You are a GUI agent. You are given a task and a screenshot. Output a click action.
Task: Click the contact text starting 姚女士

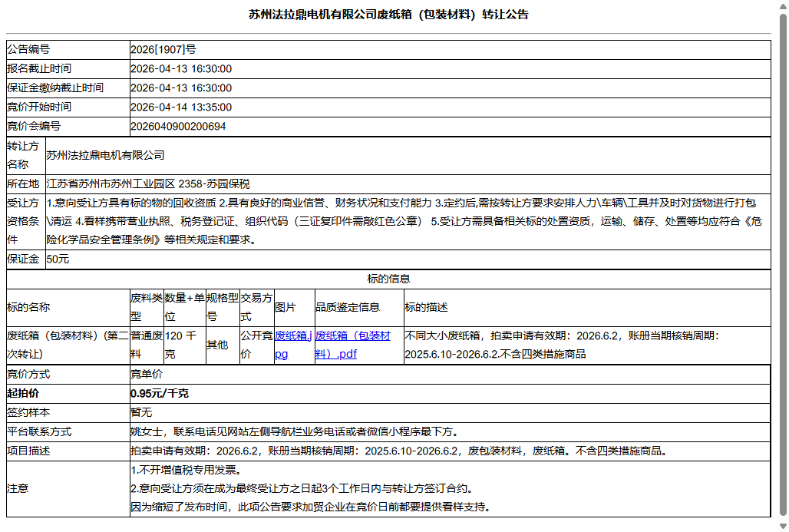click(x=295, y=431)
